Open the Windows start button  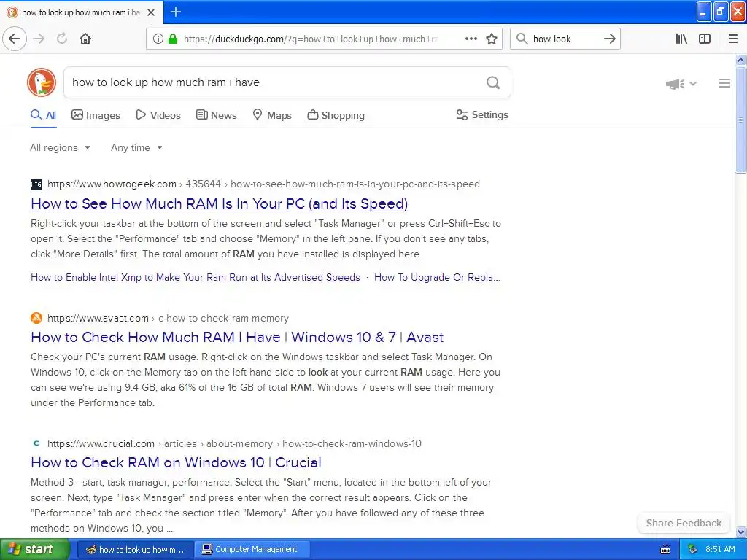click(x=34, y=549)
